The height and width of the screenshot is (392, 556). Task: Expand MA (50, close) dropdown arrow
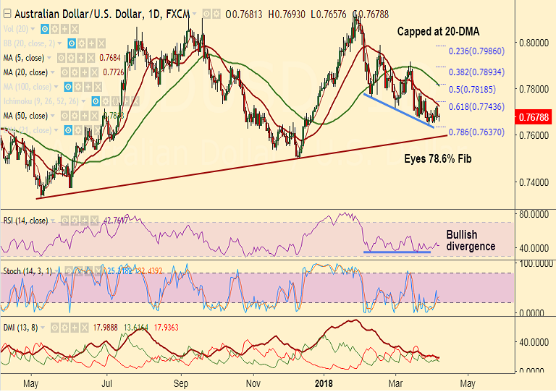(x=52, y=116)
